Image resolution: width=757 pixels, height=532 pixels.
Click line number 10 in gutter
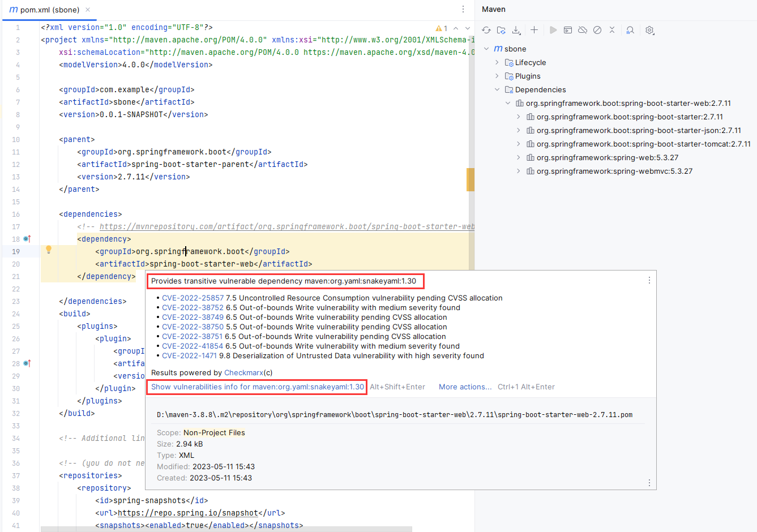coord(16,139)
